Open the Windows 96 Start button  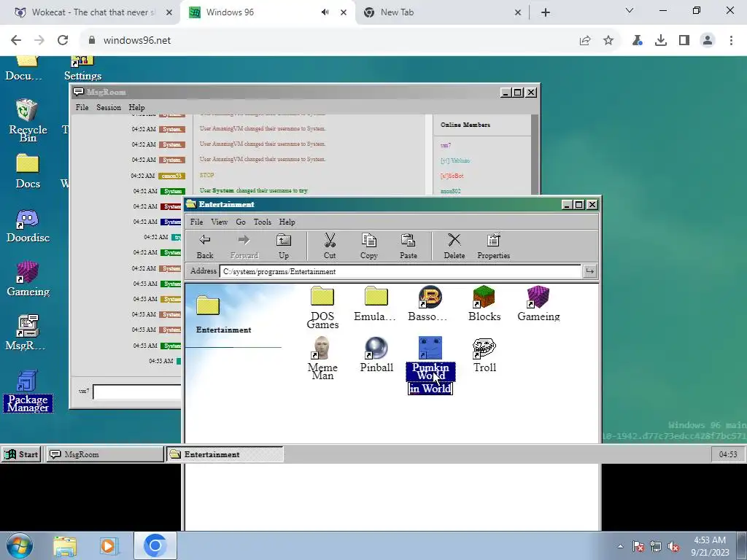coord(21,454)
